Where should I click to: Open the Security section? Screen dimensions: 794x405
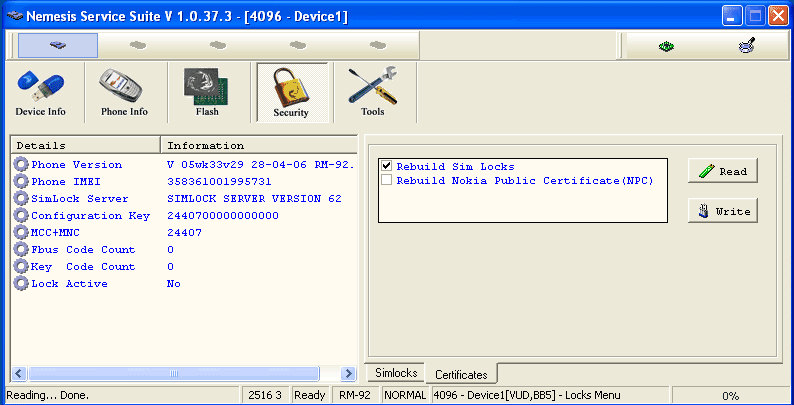[x=291, y=93]
